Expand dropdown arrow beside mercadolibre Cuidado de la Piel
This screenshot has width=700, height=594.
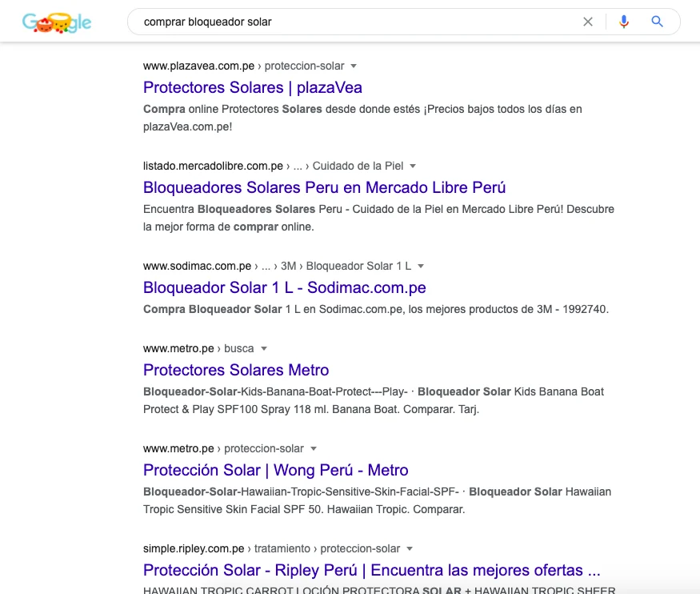tap(413, 167)
